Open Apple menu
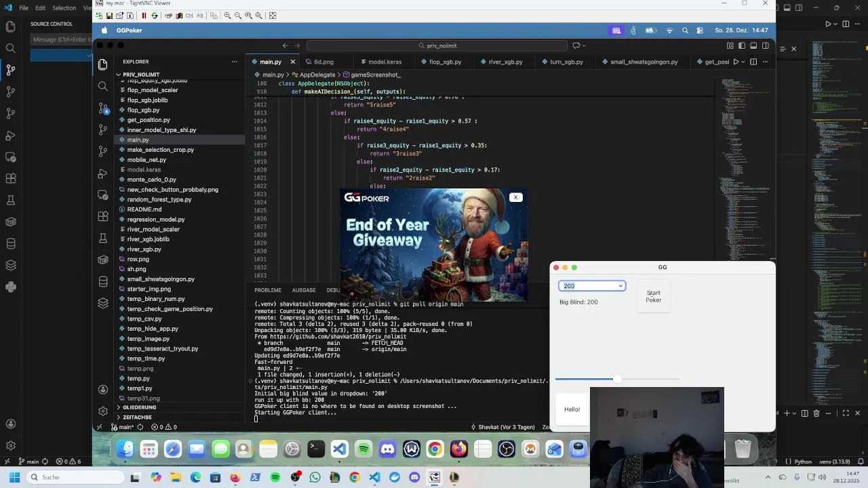 pos(104,30)
